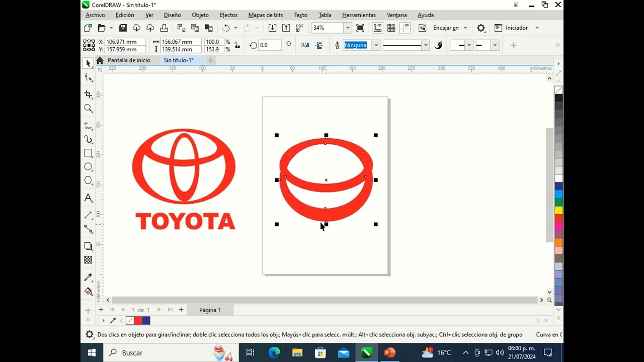Select the Interactive Fill tool

(x=89, y=291)
